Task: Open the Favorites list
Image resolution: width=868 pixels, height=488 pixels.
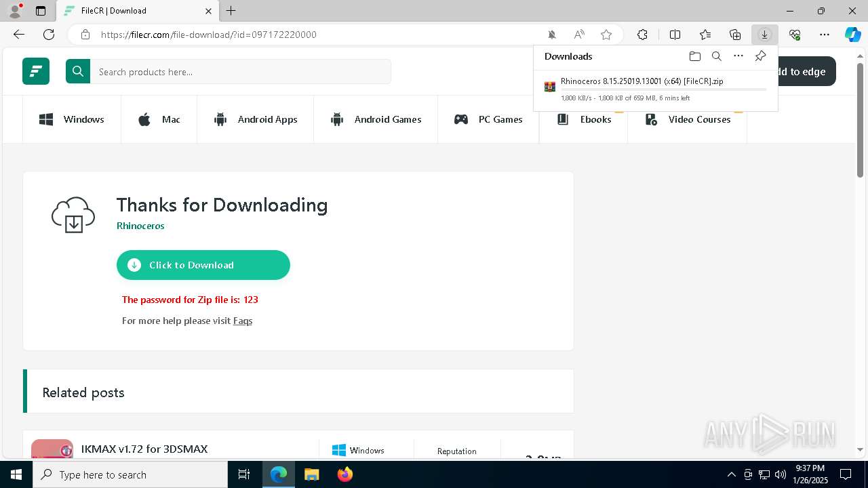Action: [705, 35]
